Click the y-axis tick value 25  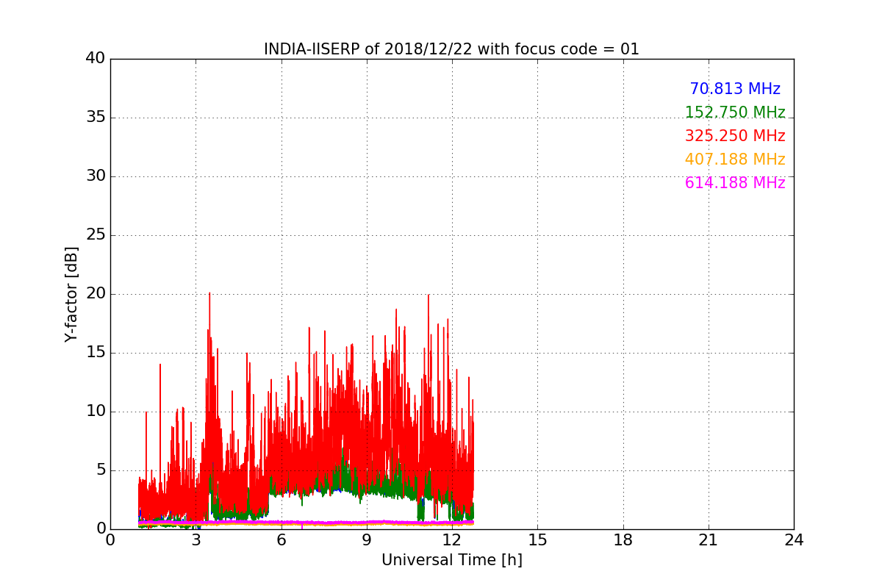tap(96, 235)
